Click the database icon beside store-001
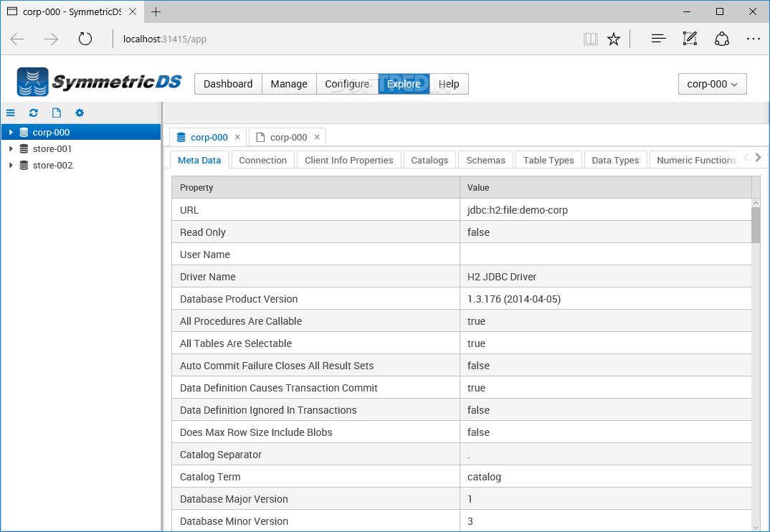Viewport: 770px width, 532px height. pyautogui.click(x=24, y=149)
